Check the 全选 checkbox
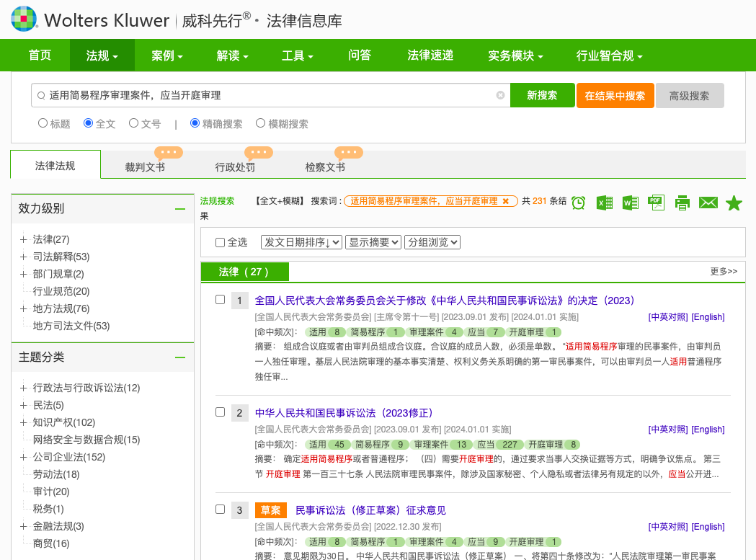Image resolution: width=756 pixels, height=560 pixels. [221, 243]
